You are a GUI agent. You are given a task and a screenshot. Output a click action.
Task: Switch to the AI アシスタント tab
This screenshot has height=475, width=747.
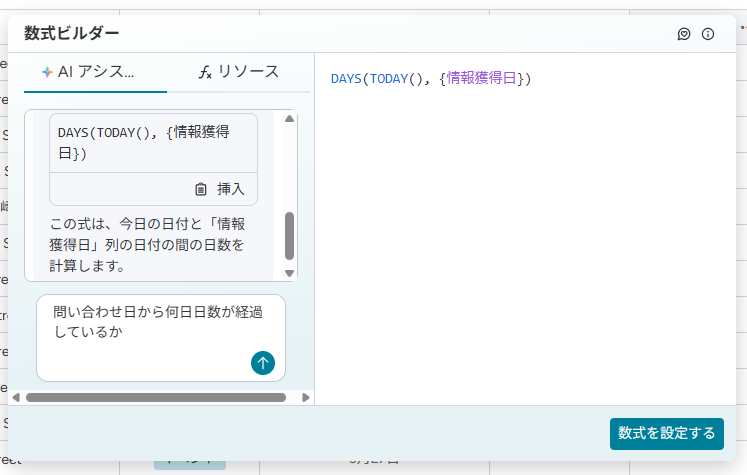(88, 72)
